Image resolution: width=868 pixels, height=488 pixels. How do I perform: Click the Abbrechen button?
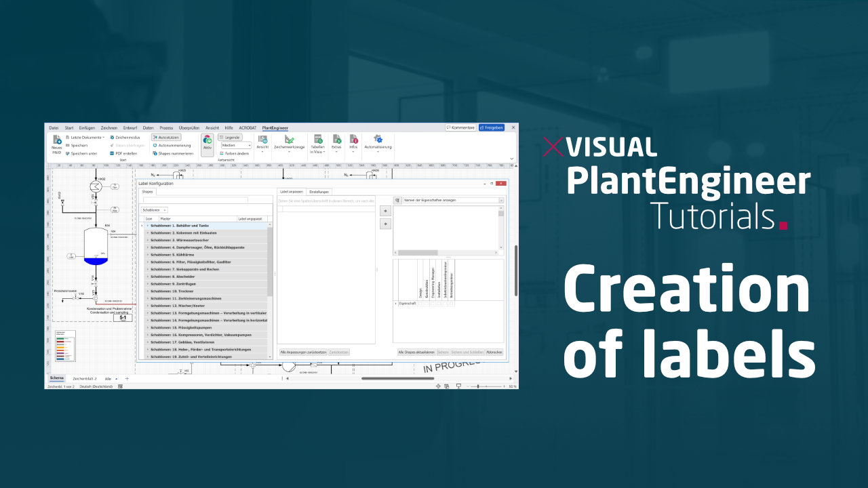coord(494,352)
